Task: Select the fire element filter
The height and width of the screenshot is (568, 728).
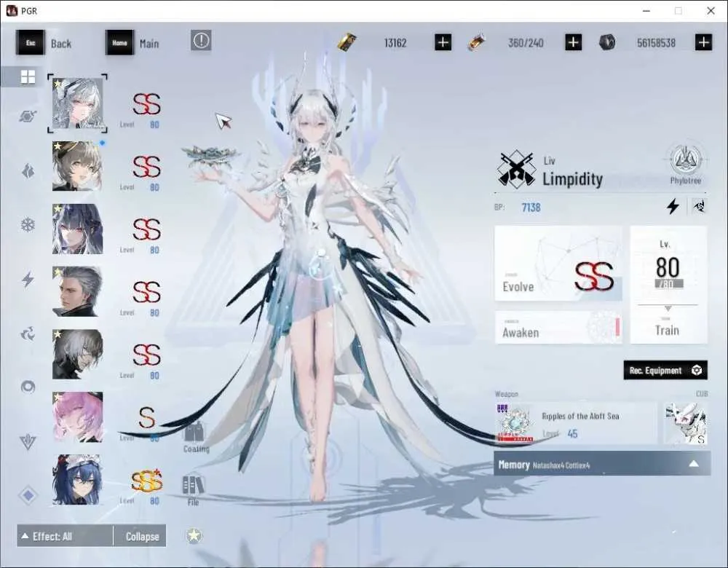Action: pos(28,171)
